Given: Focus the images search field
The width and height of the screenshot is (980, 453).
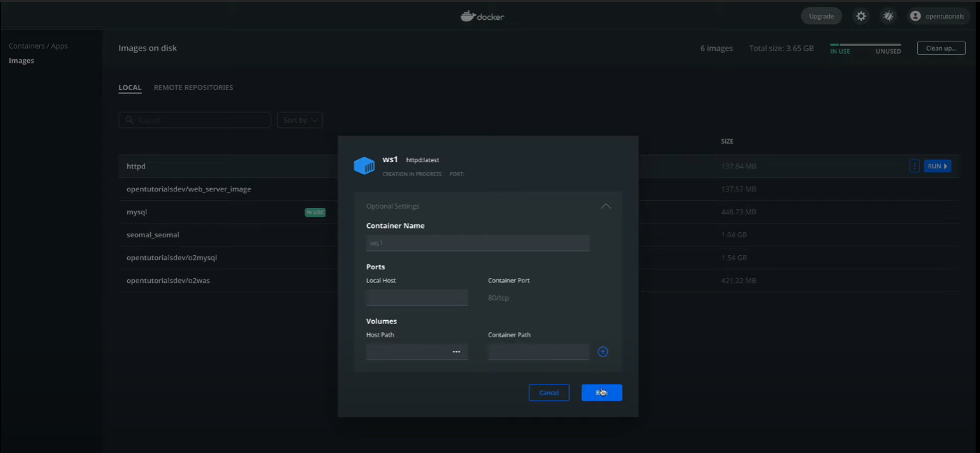Looking at the screenshot, I should (194, 120).
